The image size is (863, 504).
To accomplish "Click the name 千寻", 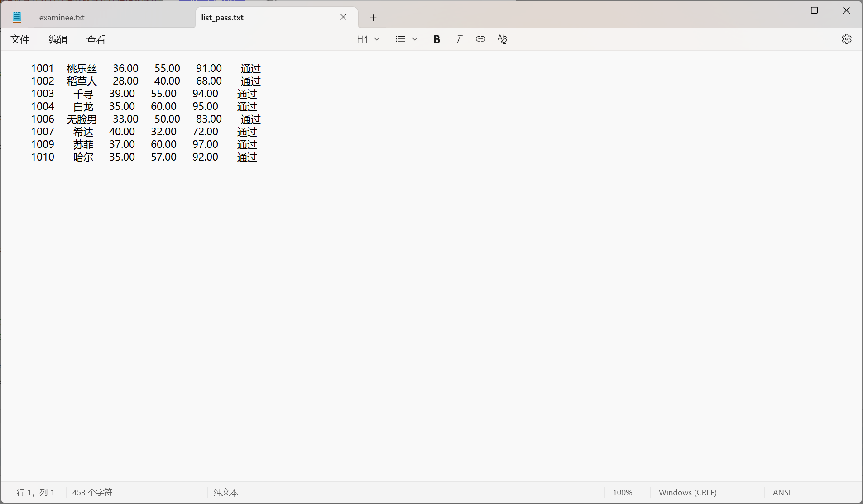I will tap(83, 94).
